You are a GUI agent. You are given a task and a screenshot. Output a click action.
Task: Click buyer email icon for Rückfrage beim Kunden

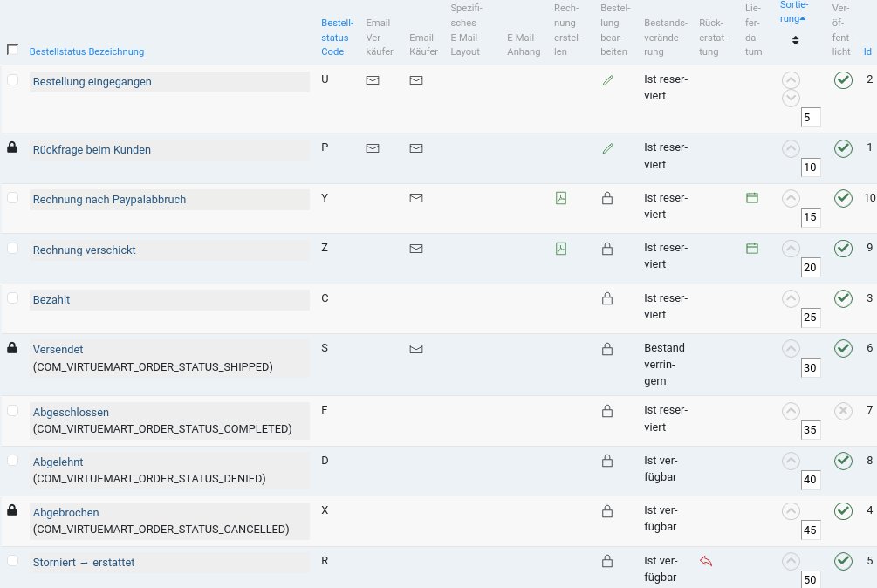click(x=416, y=148)
